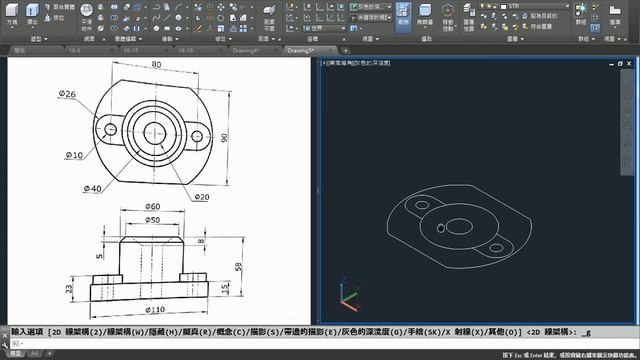Click the 群組 group icon
This screenshot has height=360, width=640.
pos(581,14)
